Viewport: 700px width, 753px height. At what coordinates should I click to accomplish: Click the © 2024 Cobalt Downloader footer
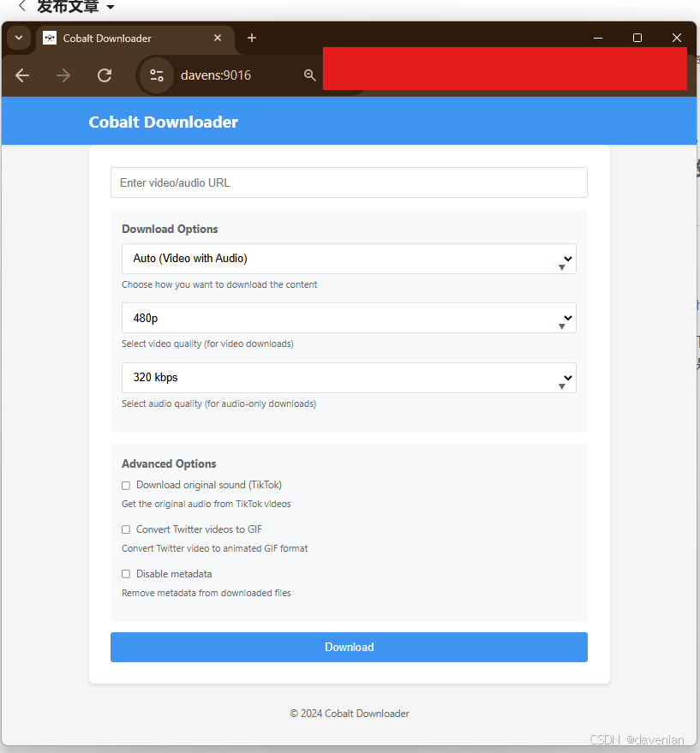[350, 714]
